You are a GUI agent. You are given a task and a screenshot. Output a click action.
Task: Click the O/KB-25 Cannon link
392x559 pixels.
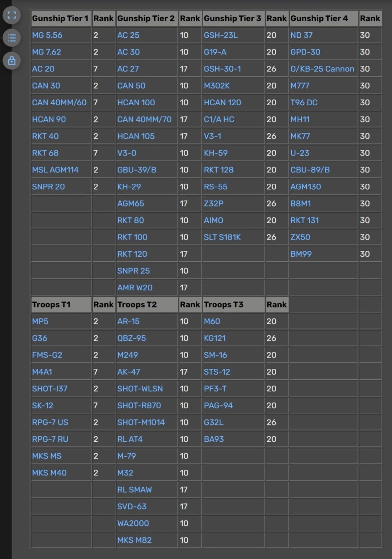coord(322,69)
